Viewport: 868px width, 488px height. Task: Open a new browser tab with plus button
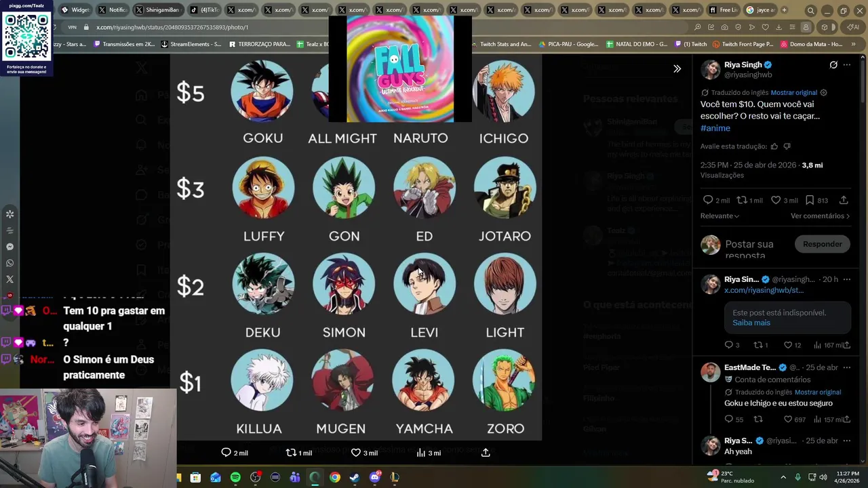click(785, 10)
